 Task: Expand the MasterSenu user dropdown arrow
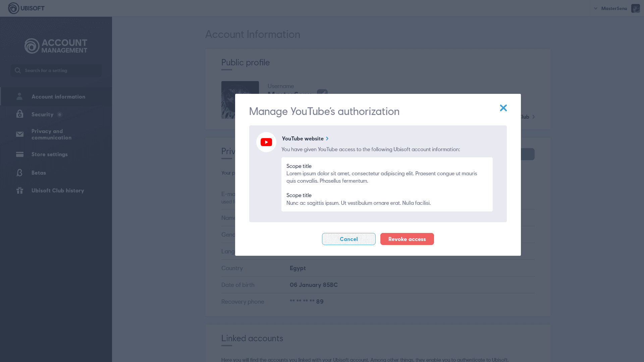[x=596, y=8]
